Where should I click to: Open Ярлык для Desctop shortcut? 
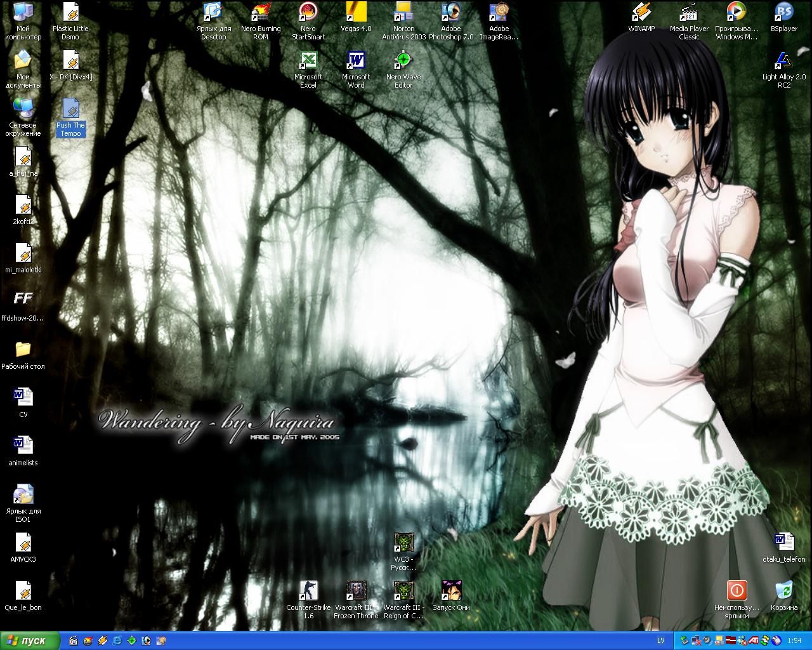pos(213,22)
